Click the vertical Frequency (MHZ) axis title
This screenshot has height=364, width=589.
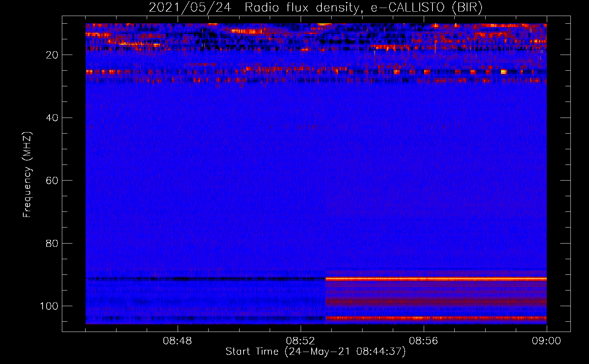coord(27,175)
